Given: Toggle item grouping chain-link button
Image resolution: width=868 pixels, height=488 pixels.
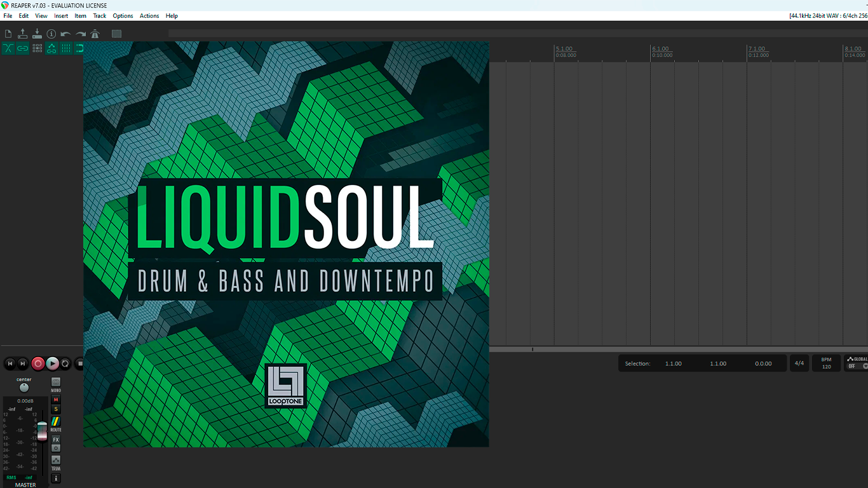Looking at the screenshot, I should tap(23, 48).
